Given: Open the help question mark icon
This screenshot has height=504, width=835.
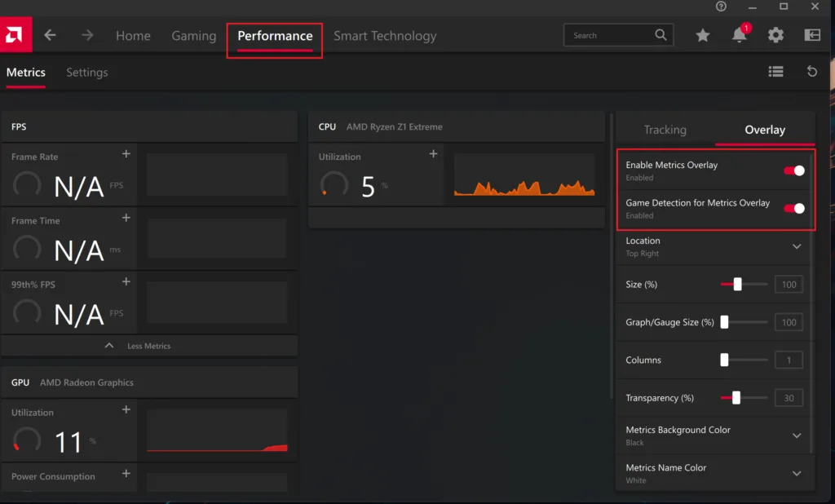Looking at the screenshot, I should click(721, 7).
